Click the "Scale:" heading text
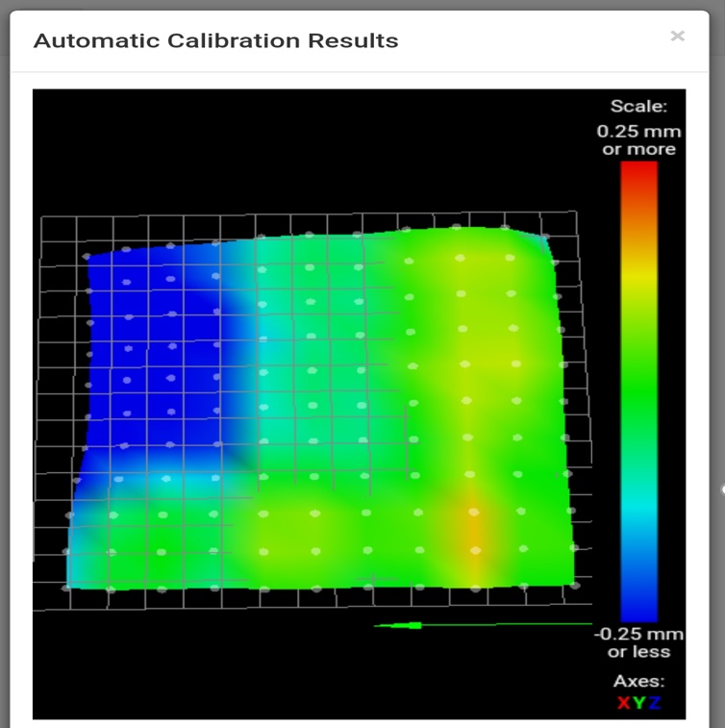The image size is (725, 728). coord(638,107)
